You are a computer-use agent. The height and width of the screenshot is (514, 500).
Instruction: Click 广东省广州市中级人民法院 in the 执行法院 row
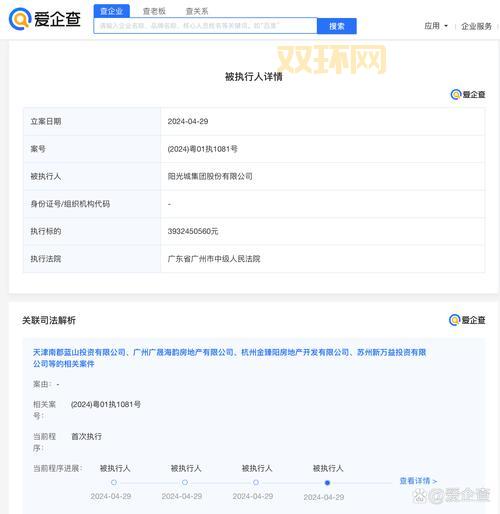click(x=214, y=259)
